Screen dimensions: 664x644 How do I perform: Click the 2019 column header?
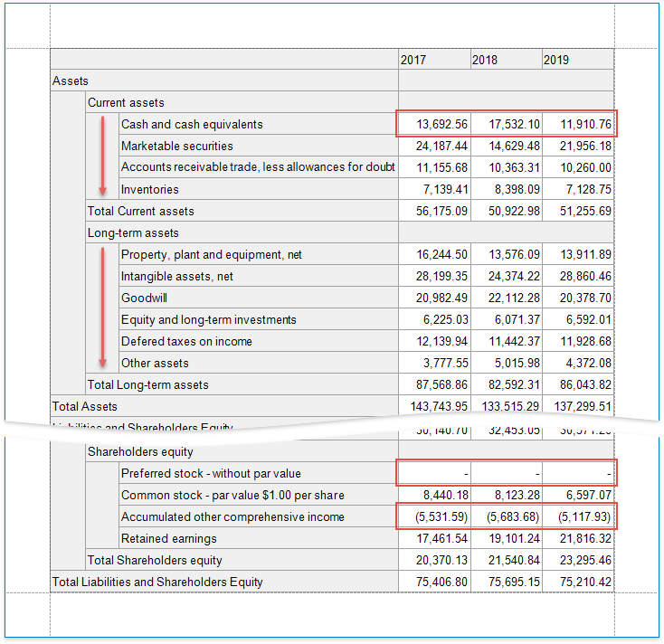[576, 60]
